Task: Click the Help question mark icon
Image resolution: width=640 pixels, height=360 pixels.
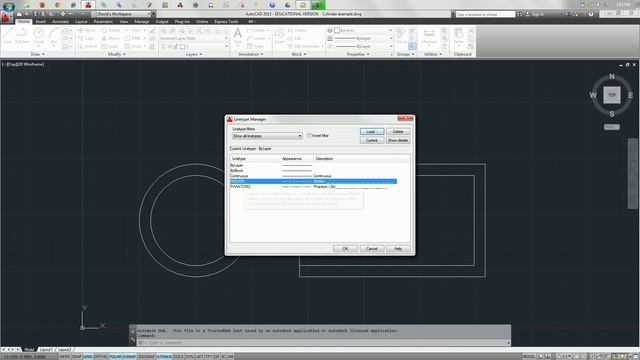Action: point(591,14)
